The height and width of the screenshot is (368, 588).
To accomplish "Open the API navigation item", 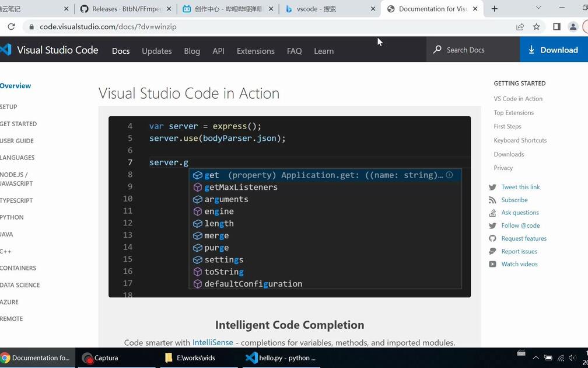I will pos(218,51).
